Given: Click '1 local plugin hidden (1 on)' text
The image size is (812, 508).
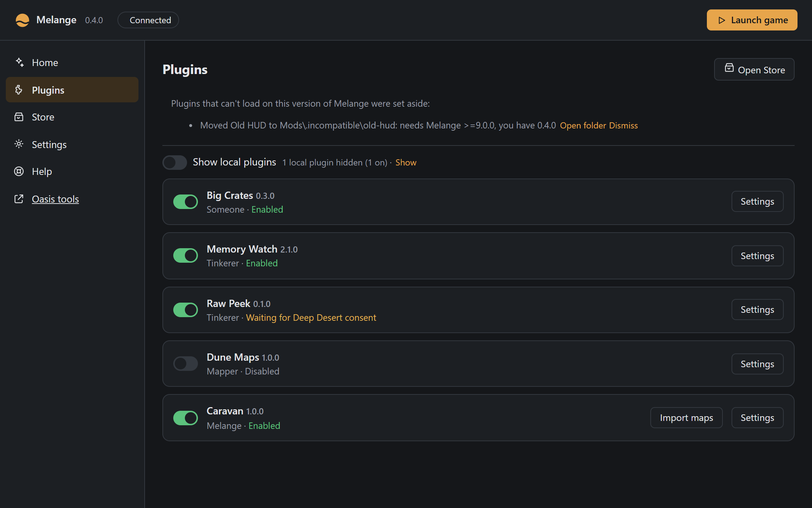Looking at the screenshot, I should point(335,162).
